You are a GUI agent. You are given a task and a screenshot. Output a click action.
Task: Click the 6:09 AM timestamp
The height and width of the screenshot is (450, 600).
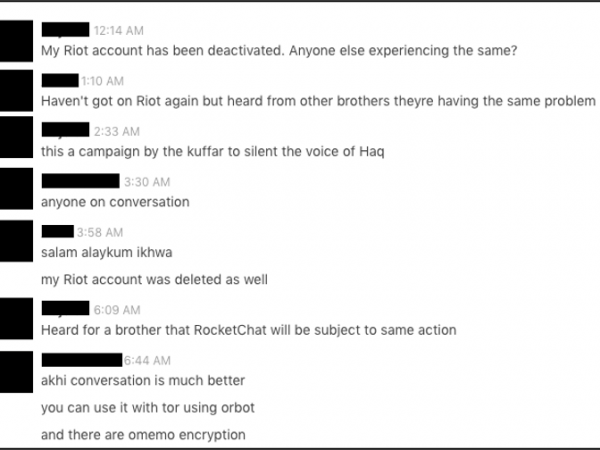point(117,310)
